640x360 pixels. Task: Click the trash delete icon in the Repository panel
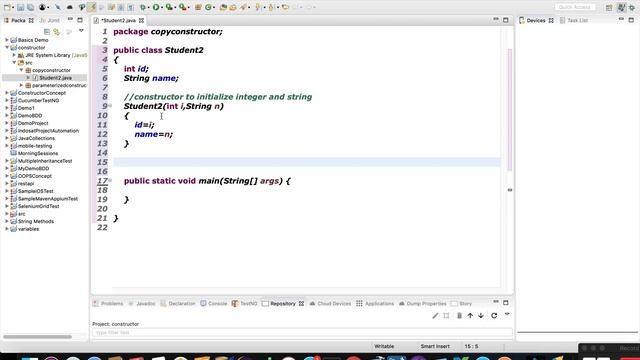tap(459, 316)
